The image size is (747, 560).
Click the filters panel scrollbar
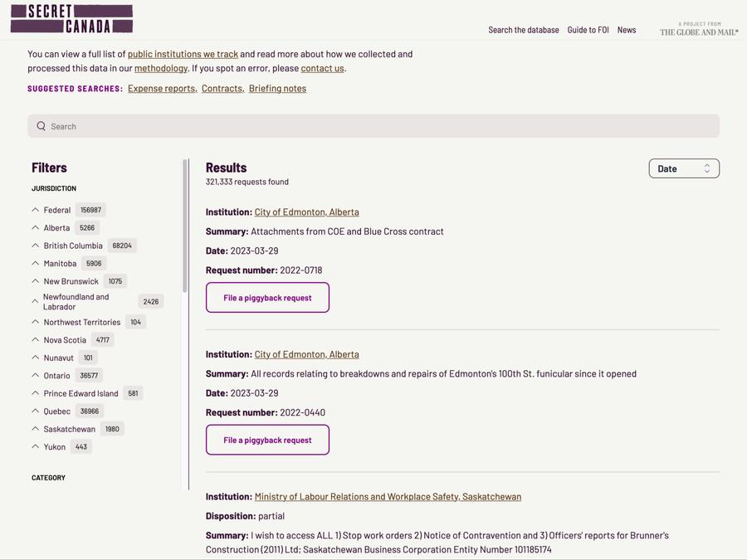coord(184,224)
